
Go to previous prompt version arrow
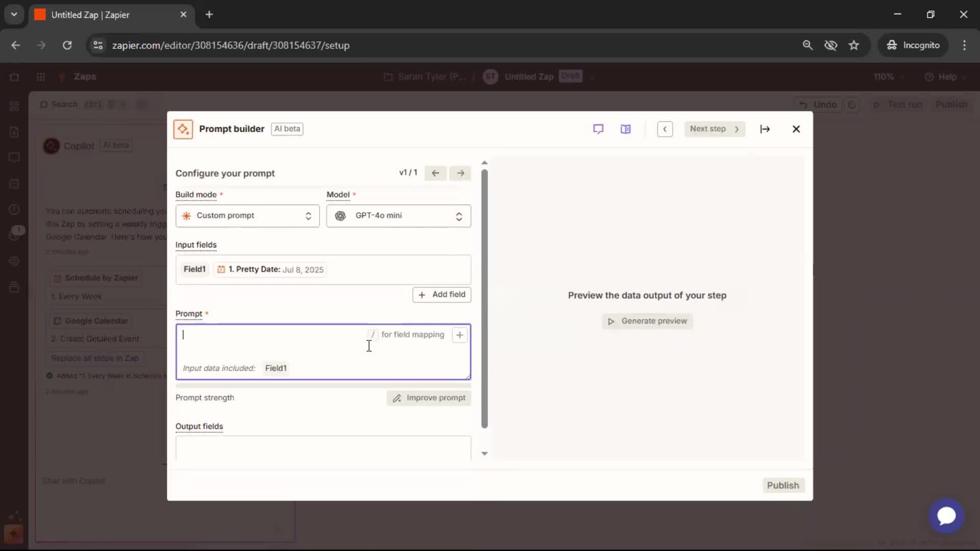(435, 173)
